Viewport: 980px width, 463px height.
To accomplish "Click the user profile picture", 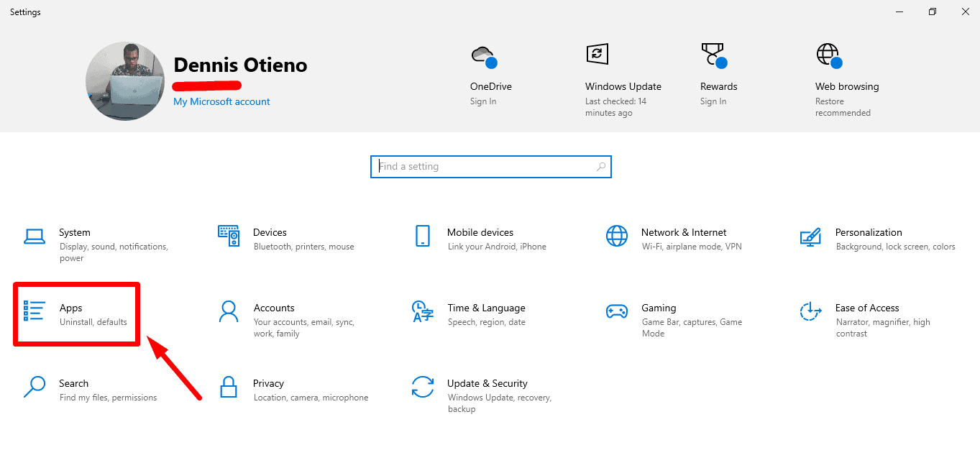I will pos(125,81).
